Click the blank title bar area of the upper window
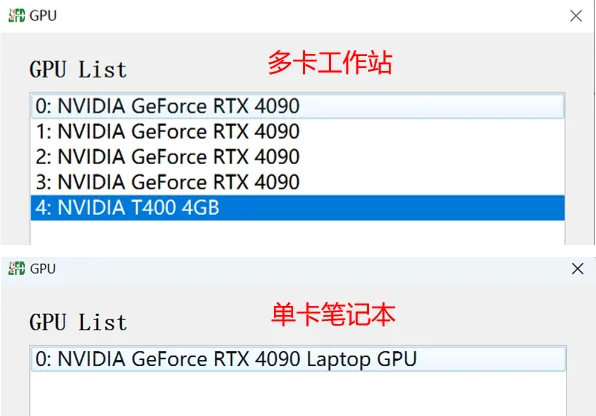The height and width of the screenshot is (416, 596). pos(312,16)
